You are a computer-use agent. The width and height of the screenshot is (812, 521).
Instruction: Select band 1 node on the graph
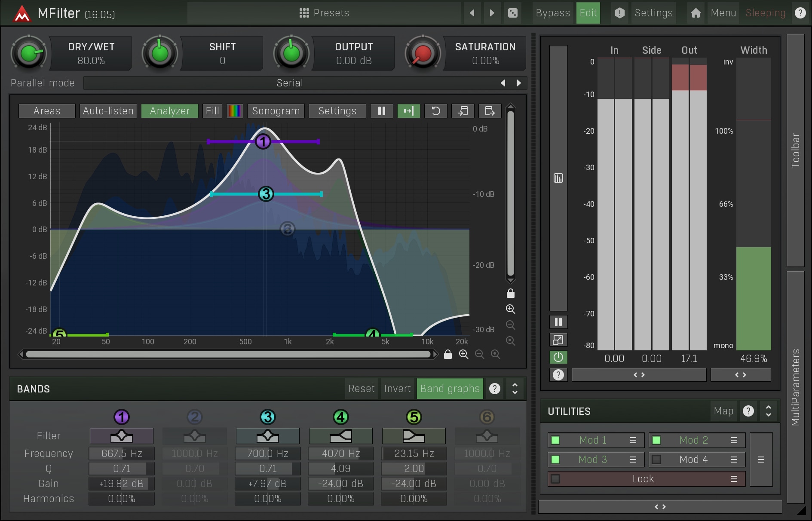tap(263, 141)
